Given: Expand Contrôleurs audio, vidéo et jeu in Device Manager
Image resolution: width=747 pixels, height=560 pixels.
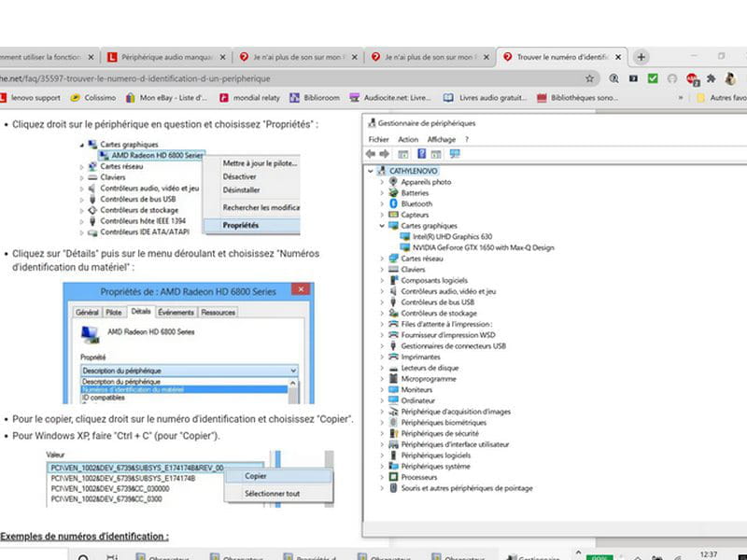Looking at the screenshot, I should pyautogui.click(x=382, y=291).
